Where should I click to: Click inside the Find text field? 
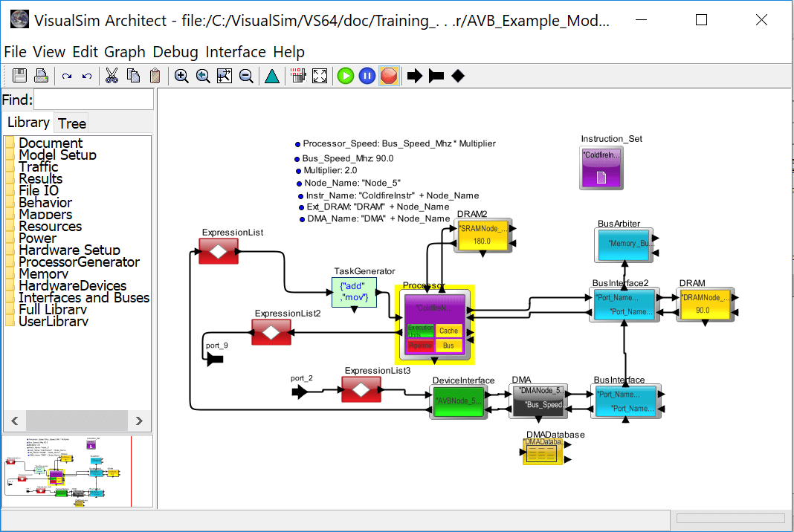tap(94, 100)
